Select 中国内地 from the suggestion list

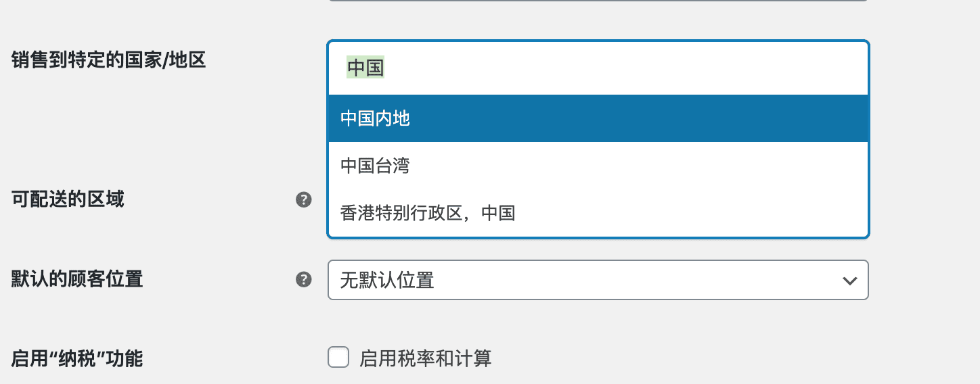pos(376,119)
